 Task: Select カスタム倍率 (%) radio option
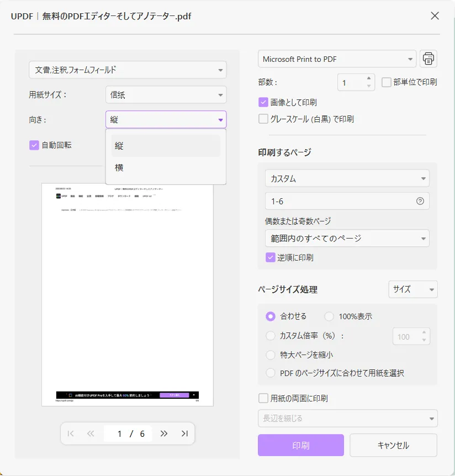pyautogui.click(x=271, y=336)
